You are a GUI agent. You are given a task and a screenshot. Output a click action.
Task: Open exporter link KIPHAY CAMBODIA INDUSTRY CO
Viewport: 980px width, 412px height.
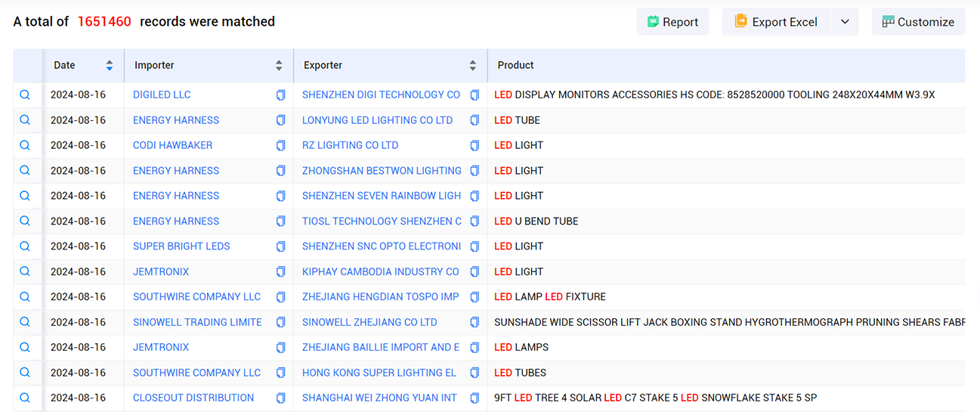(381, 271)
